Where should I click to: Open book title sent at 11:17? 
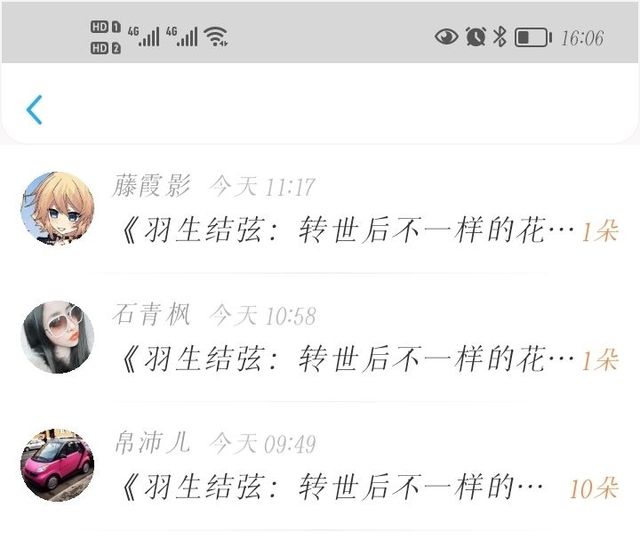pyautogui.click(x=347, y=231)
